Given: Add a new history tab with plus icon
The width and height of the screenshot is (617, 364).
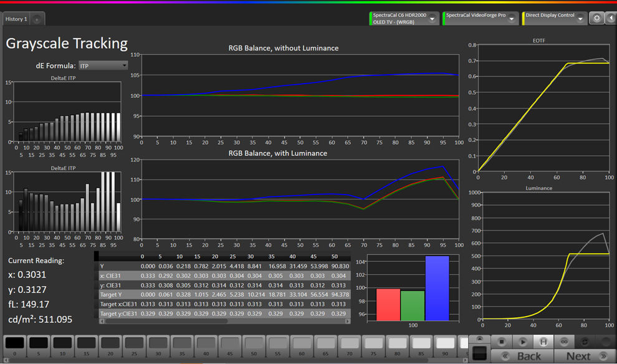Looking at the screenshot, I should pos(37,19).
